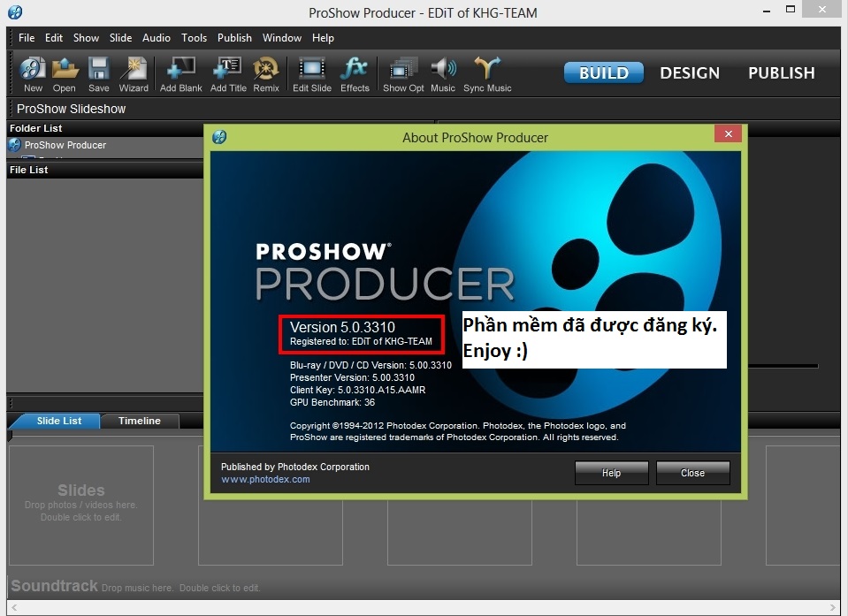Screen dimensions: 848x616
Task: Click the Folder List panel header
Action: [x=105, y=128]
